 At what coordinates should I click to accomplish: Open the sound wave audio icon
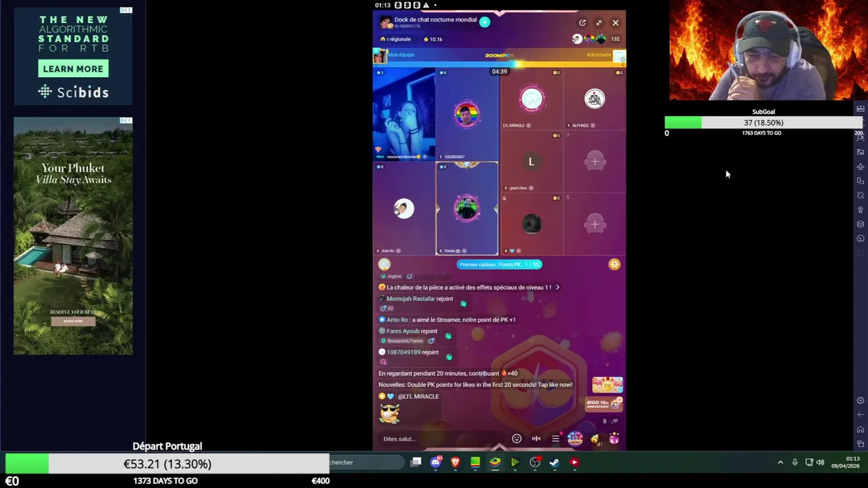pyautogui.click(x=536, y=439)
